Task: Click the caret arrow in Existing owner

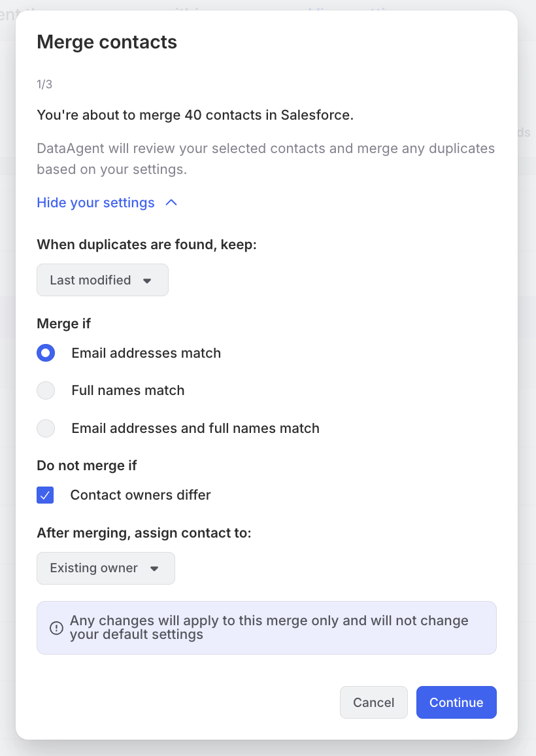Action: pos(154,568)
